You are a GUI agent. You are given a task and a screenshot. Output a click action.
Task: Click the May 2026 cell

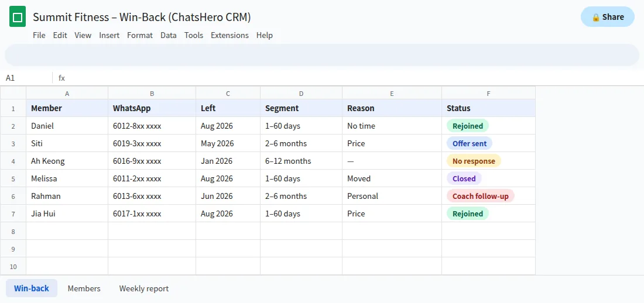pos(228,143)
